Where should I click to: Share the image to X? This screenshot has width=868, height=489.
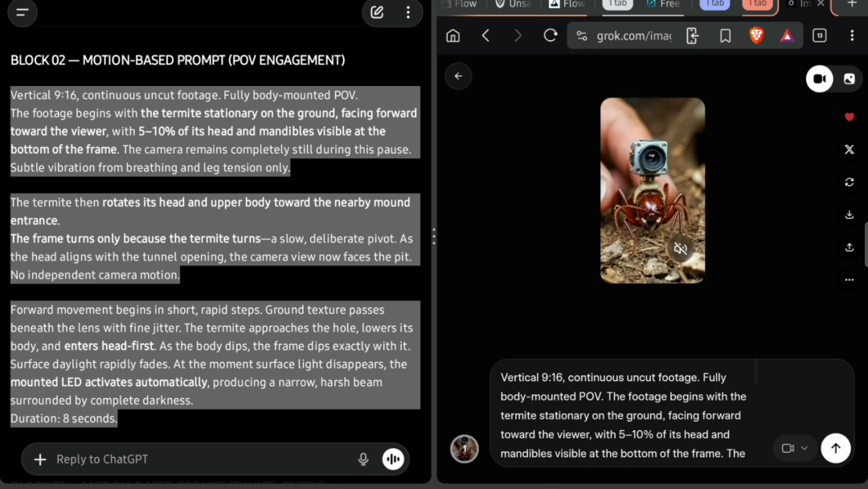(x=850, y=150)
